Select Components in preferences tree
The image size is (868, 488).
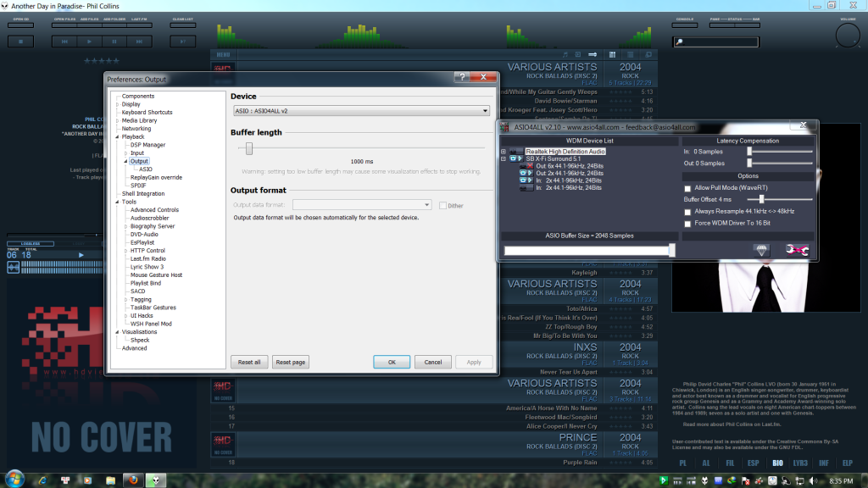(138, 97)
